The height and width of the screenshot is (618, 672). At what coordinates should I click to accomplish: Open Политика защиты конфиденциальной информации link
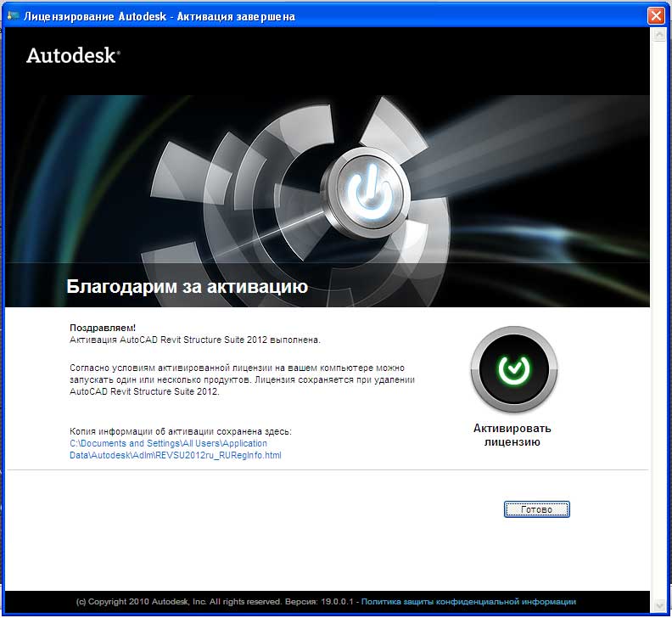(x=468, y=602)
